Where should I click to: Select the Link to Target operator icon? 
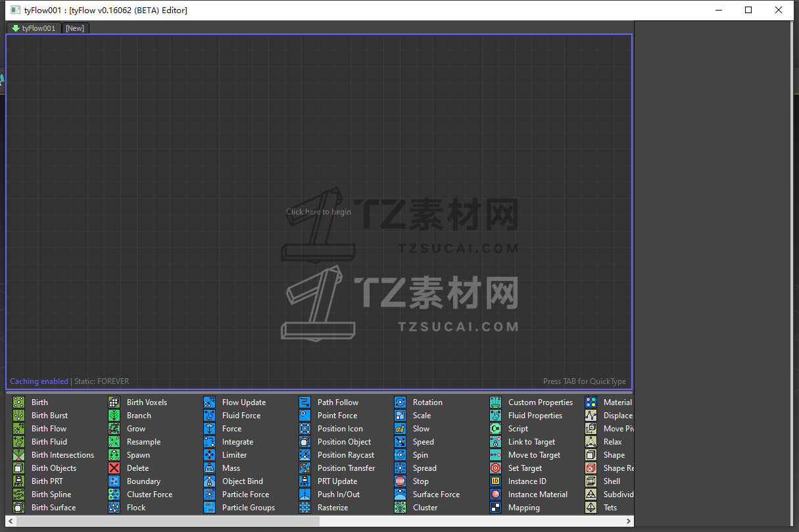[x=495, y=441]
